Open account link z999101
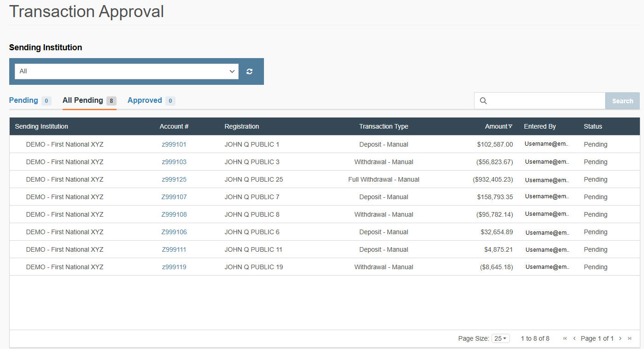644x349 pixels. (x=174, y=144)
